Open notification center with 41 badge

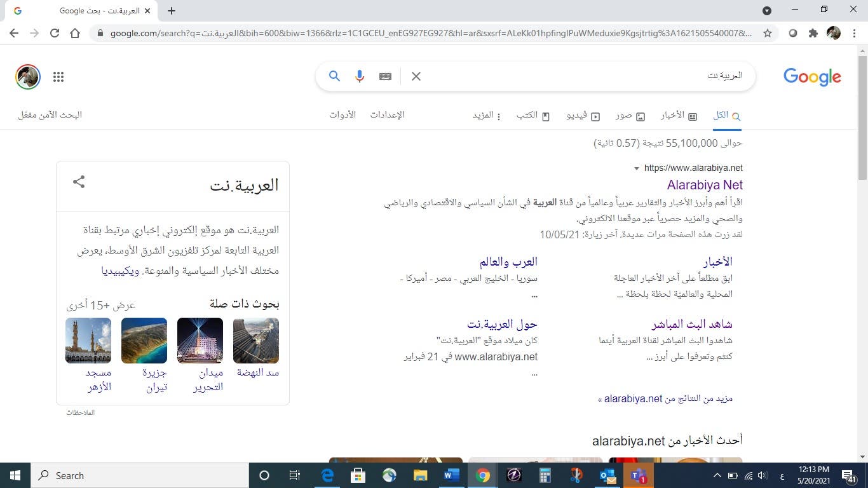click(x=850, y=475)
